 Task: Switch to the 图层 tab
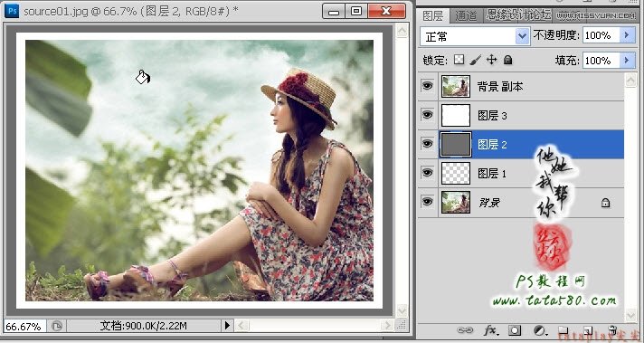433,16
